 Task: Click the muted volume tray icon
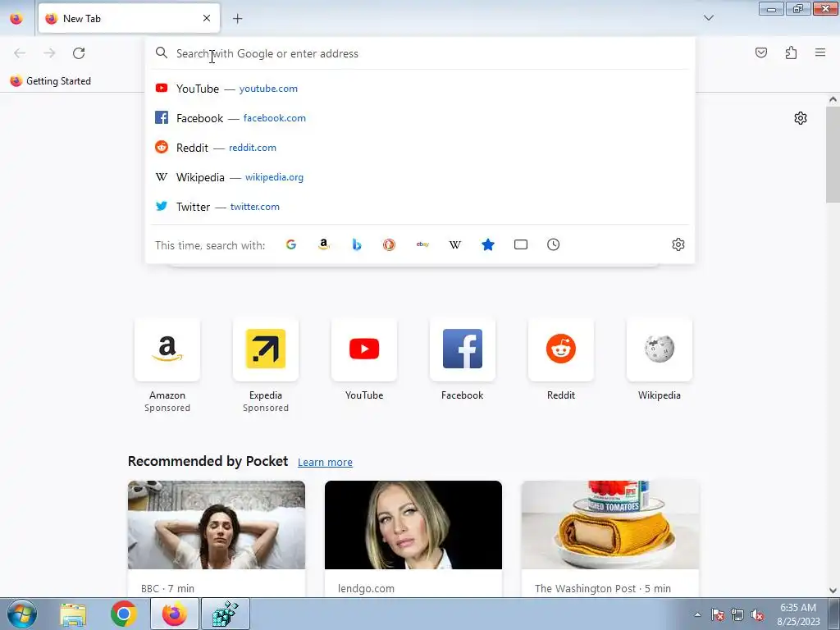(x=757, y=614)
